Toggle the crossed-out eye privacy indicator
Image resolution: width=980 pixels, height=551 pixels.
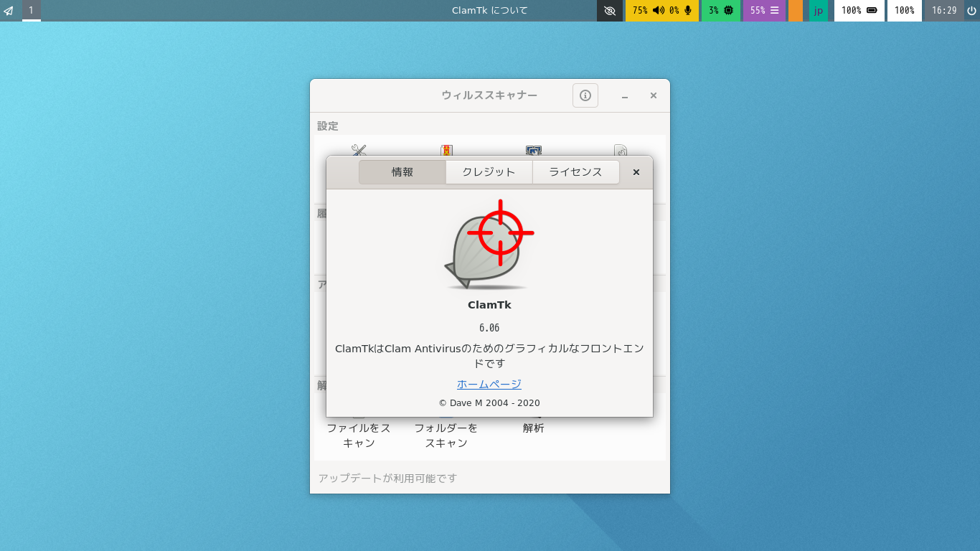(610, 11)
